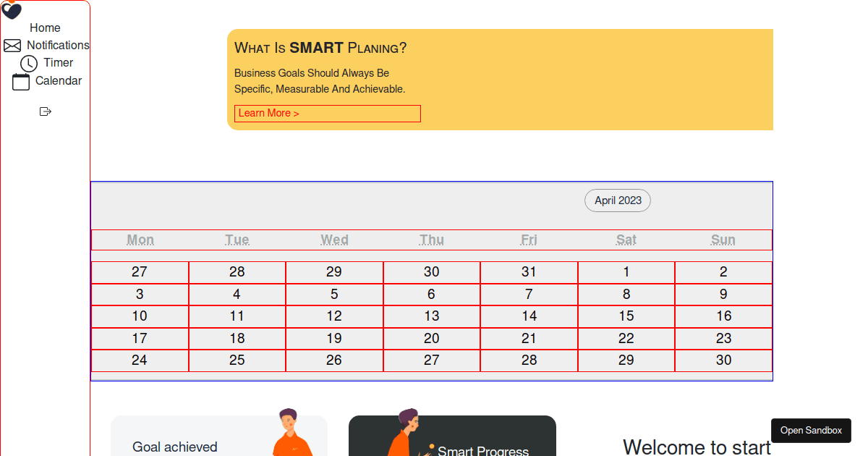The height and width of the screenshot is (456, 868).
Task: Open the Goal achieved card
Action: click(219, 436)
